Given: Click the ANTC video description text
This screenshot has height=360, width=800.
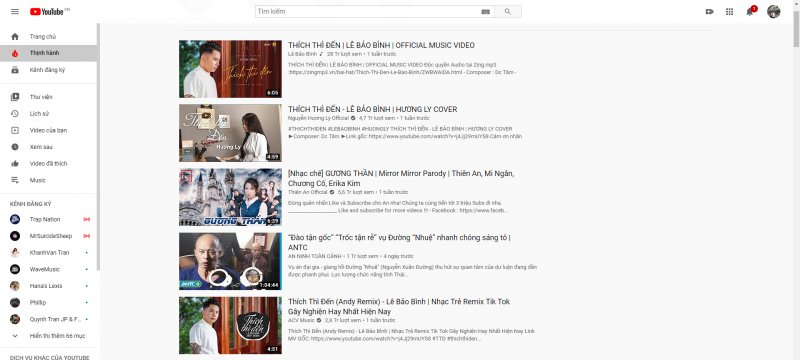Looking at the screenshot, I should (x=412, y=271).
